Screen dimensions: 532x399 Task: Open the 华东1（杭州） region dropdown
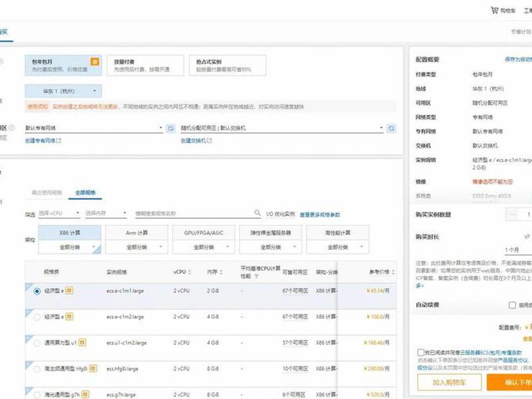coord(63,91)
